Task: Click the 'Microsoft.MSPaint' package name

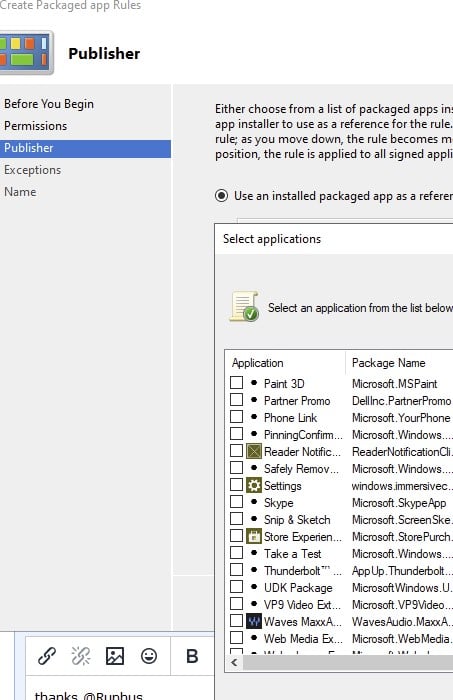Action: [x=395, y=383]
